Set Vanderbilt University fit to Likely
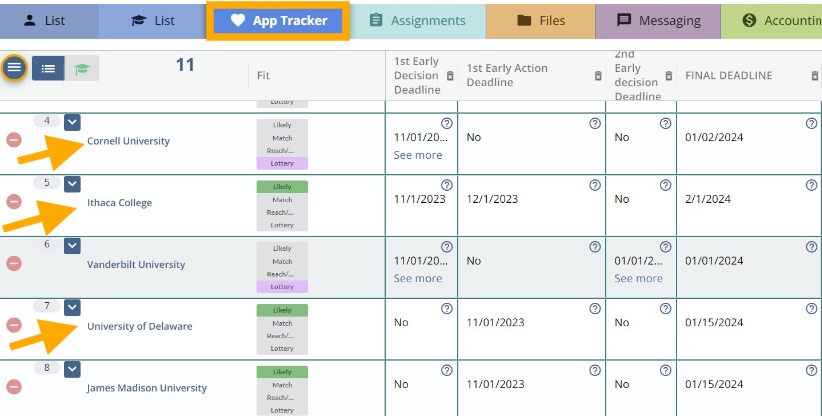The height and width of the screenshot is (416, 822). [x=282, y=249]
